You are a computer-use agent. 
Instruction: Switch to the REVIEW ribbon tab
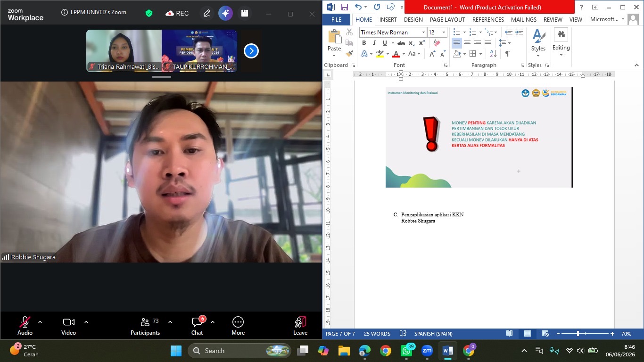point(553,20)
